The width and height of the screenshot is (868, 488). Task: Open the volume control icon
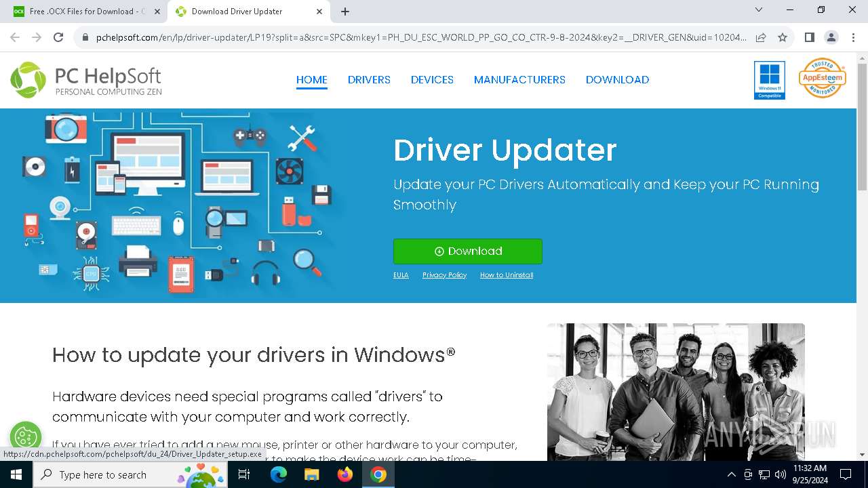click(780, 474)
